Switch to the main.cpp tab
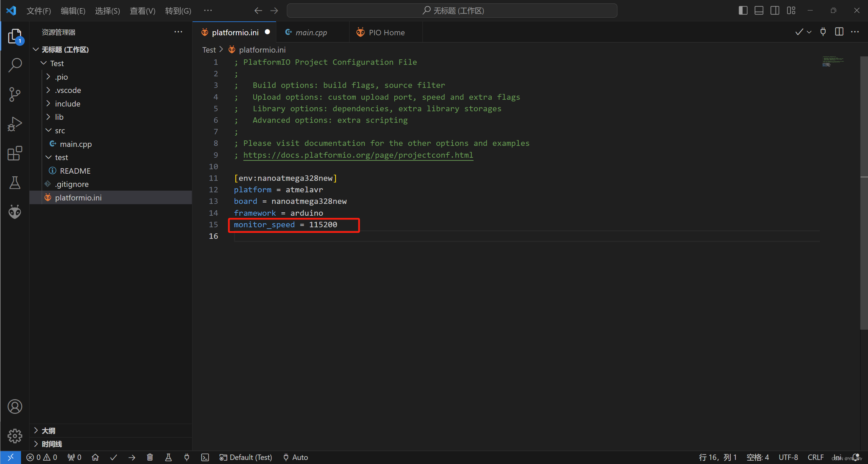Image resolution: width=868 pixels, height=464 pixels. pos(310,32)
